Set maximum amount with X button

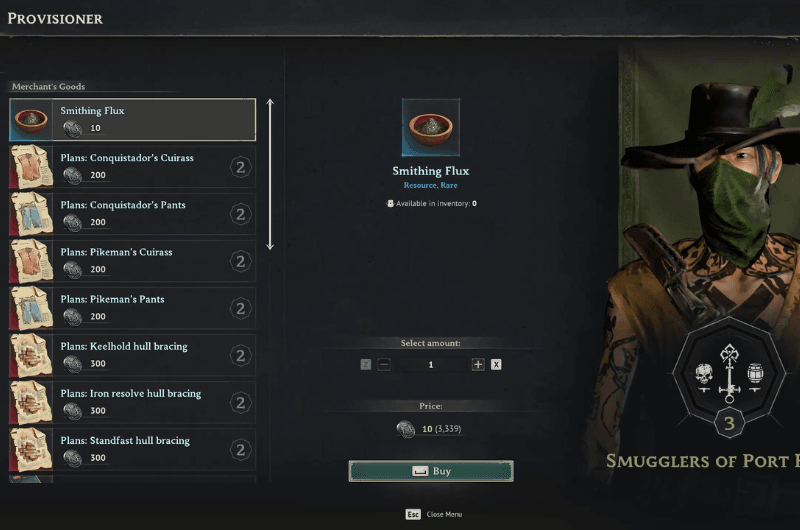(x=496, y=364)
